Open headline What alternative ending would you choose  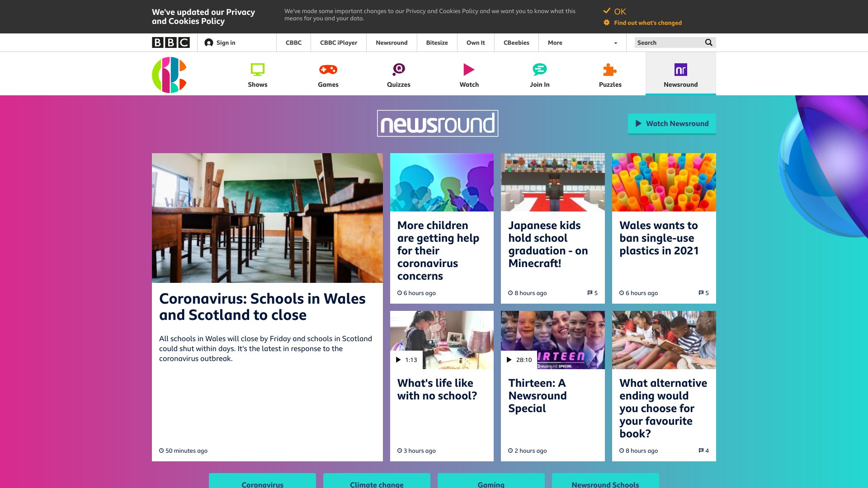(663, 408)
